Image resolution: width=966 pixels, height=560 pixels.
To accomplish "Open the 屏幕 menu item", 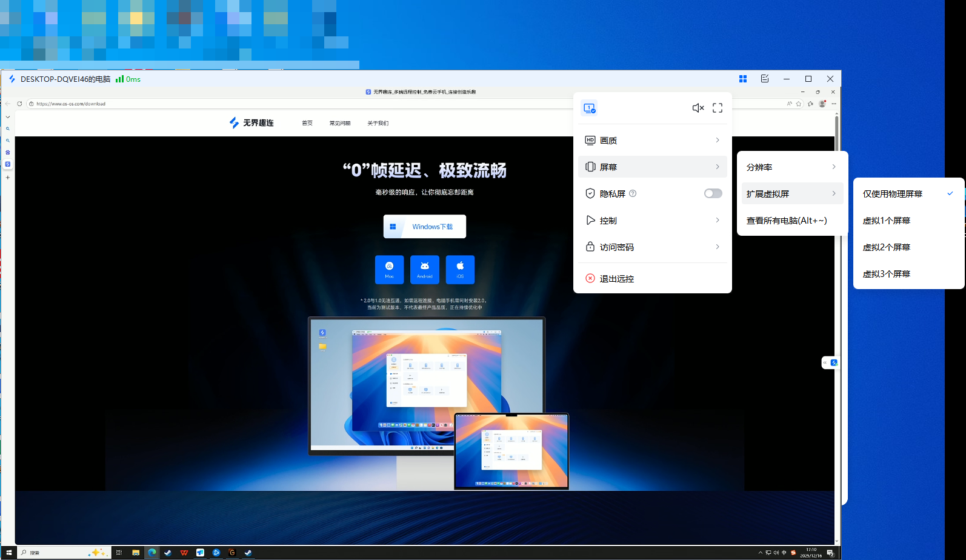I will click(x=653, y=167).
